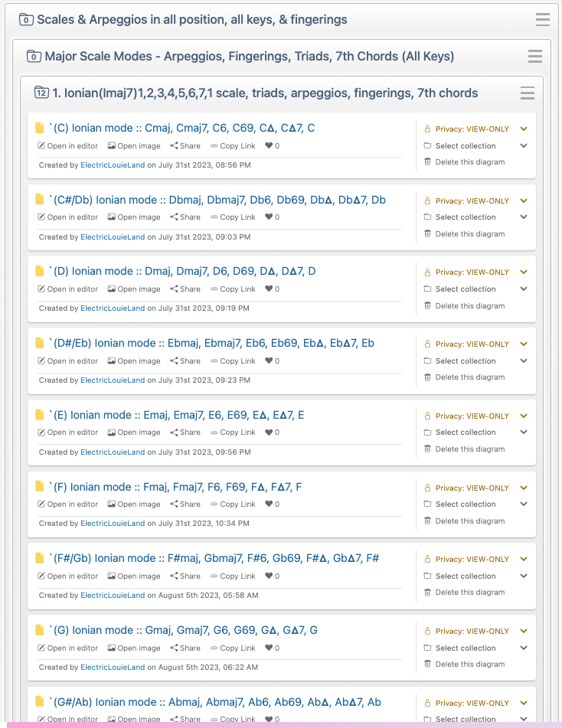Viewport: 562px width, 728px height.
Task: Open the (E) Ionian mode diagram title
Action: tap(177, 415)
